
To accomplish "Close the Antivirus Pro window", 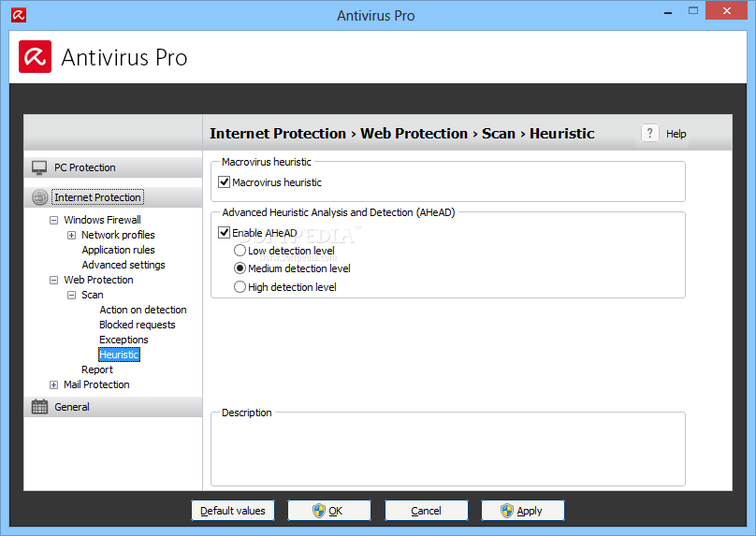I will (x=727, y=10).
